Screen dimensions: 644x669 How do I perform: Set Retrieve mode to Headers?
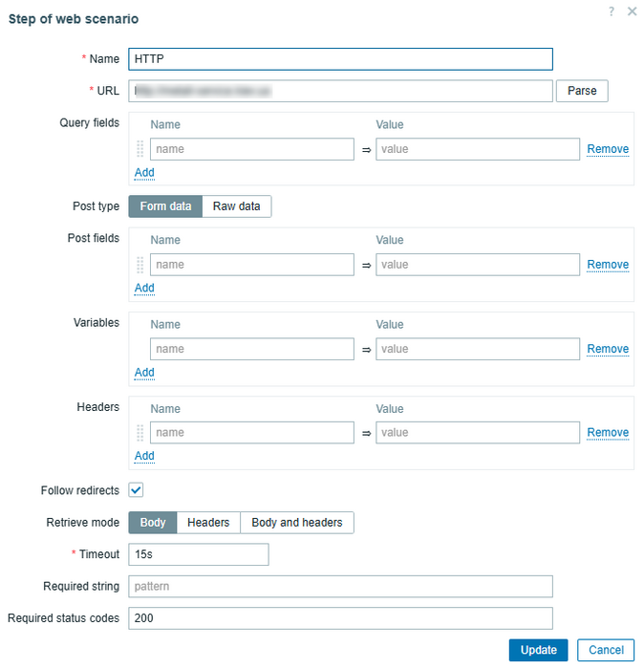[208, 523]
